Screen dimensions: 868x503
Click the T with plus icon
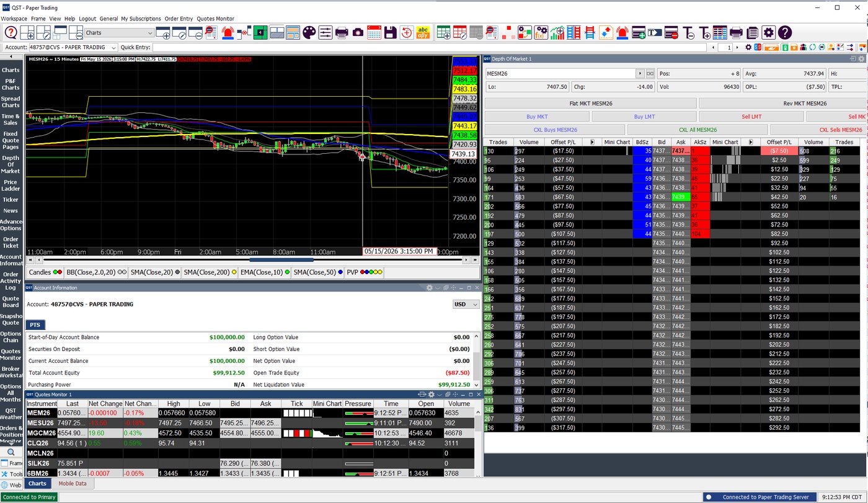pos(704,32)
